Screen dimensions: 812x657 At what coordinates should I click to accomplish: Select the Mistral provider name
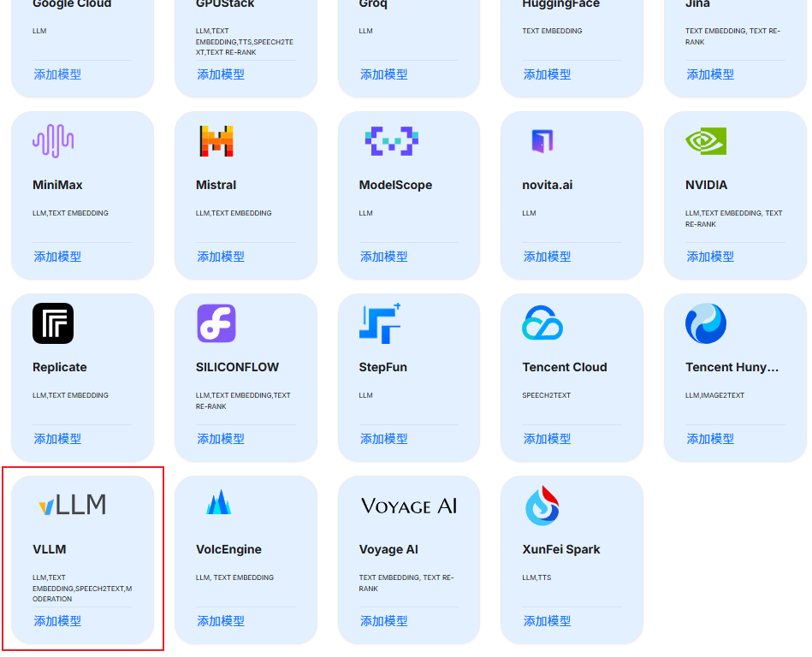coord(216,185)
